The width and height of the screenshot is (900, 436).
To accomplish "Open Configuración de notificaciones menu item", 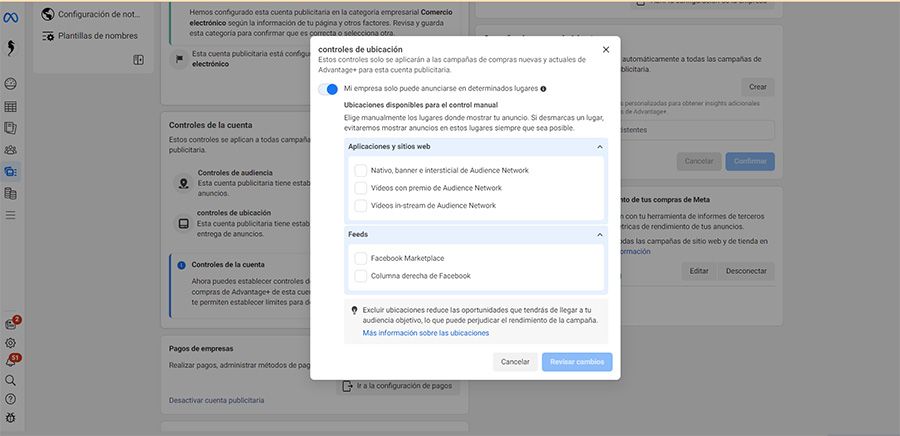I will point(92,14).
